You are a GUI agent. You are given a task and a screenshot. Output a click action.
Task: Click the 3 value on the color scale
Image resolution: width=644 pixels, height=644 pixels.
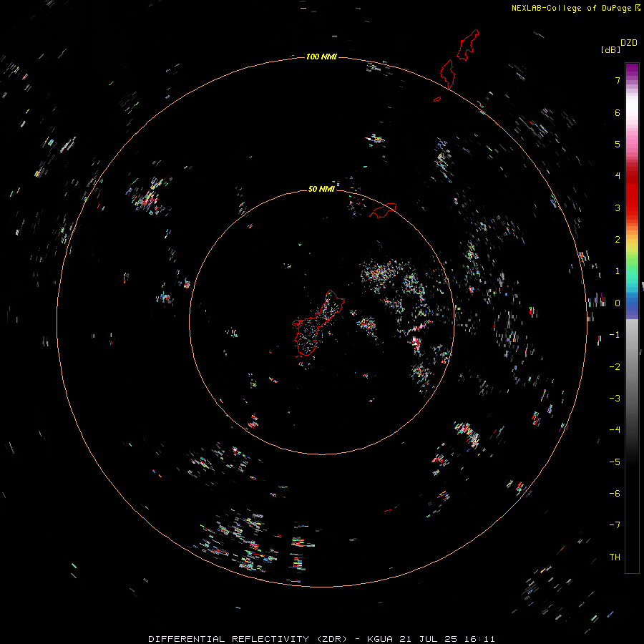tap(618, 208)
